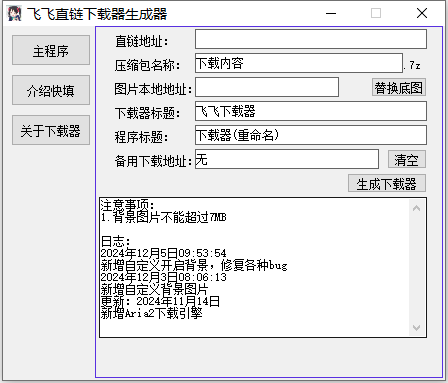Click the log scrollbar down arrow
Image resolution: width=448 pixels, height=383 pixels.
[x=416, y=328]
